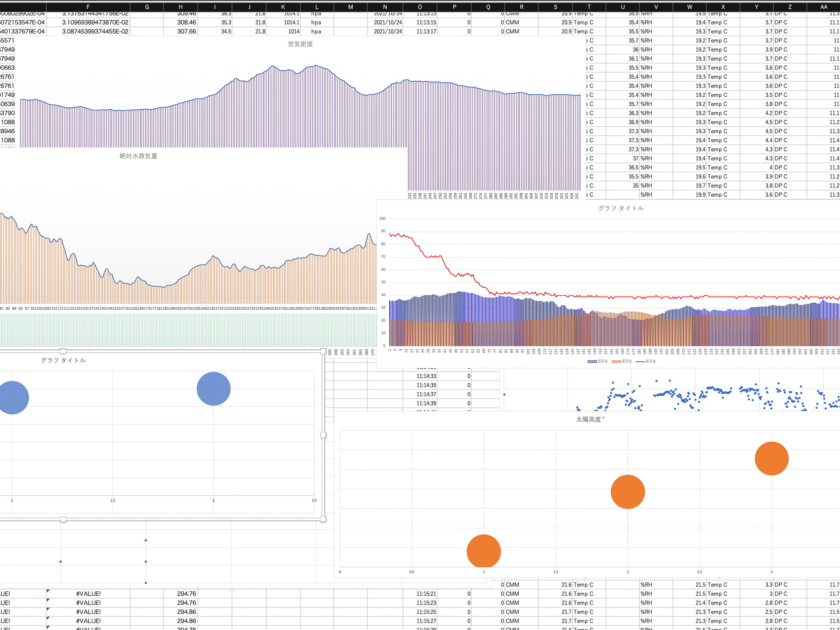The width and height of the screenshot is (840, 630).
Task: Select cell 1014 in 11:13:17 row
Action: click(x=283, y=31)
